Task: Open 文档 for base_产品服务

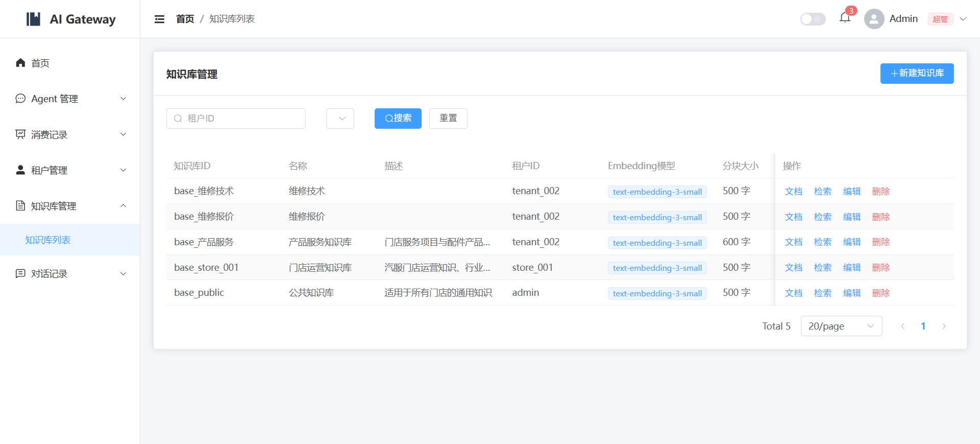Action: (x=794, y=242)
